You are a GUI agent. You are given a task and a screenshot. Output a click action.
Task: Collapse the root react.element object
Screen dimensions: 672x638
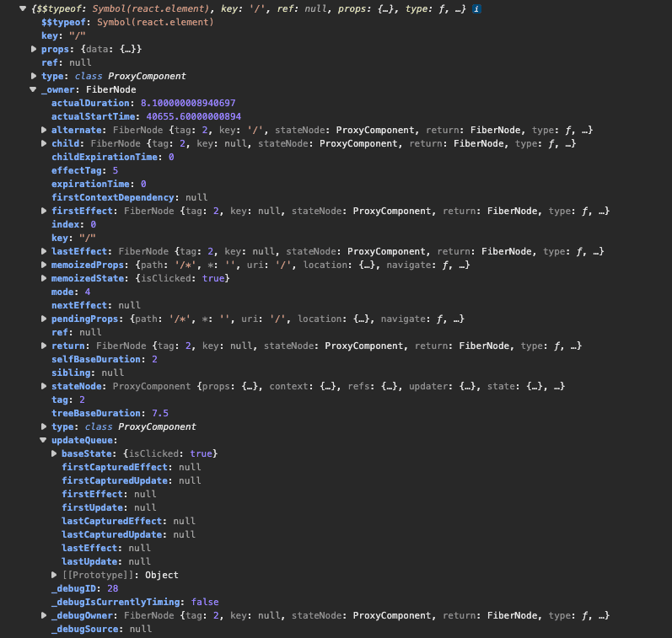(23, 8)
